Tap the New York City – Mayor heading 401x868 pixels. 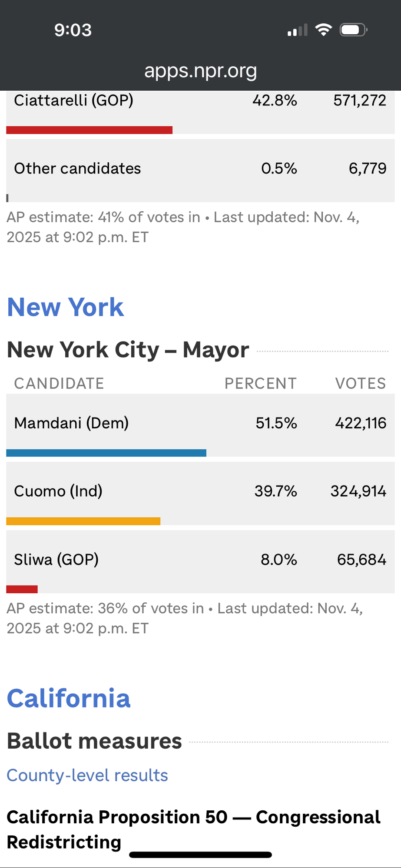[x=128, y=350]
